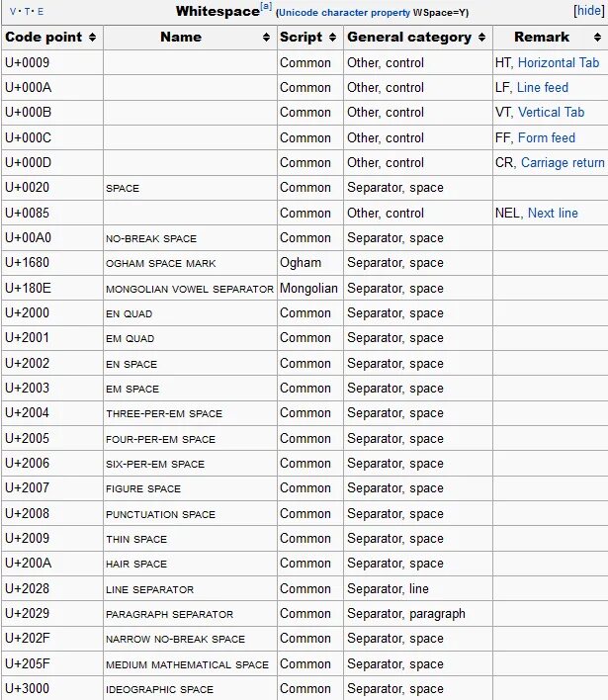Select the U+180E code point cell
Screen dimensions: 608x700
pyautogui.click(x=52, y=289)
